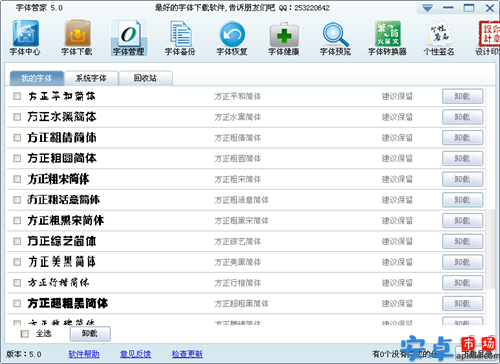Open the 字体转换器 converter icon
This screenshot has width=500, height=364.
tap(387, 37)
